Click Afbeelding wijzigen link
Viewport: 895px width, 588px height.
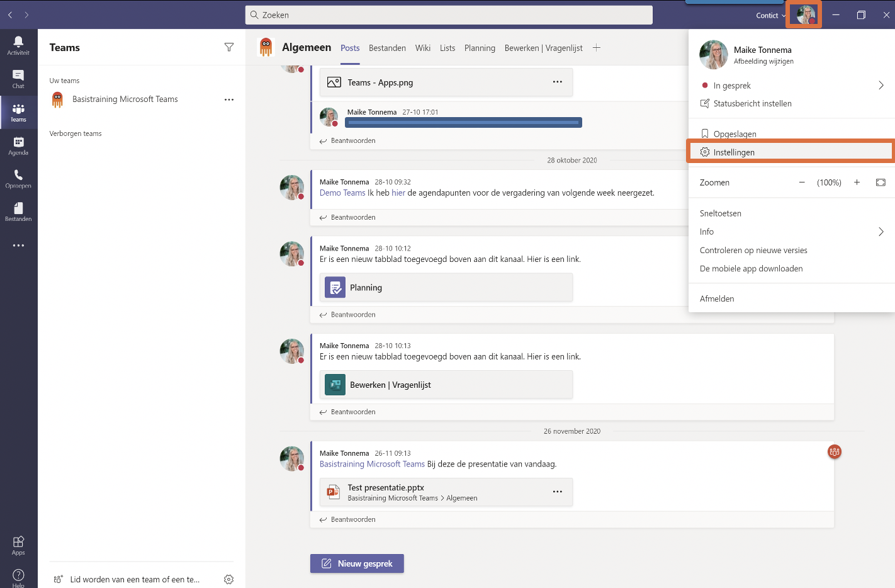tap(763, 61)
